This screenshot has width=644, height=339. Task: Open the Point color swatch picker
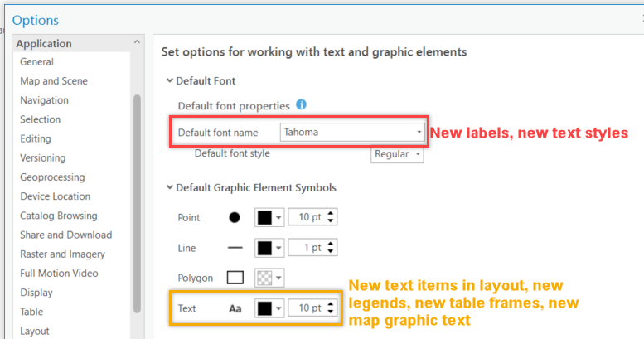(269, 218)
